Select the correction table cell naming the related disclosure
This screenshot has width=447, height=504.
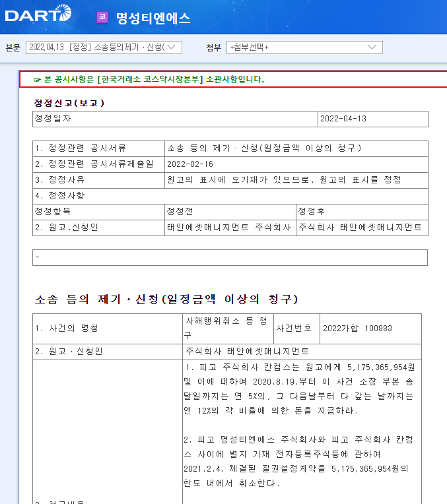[x=296, y=148]
